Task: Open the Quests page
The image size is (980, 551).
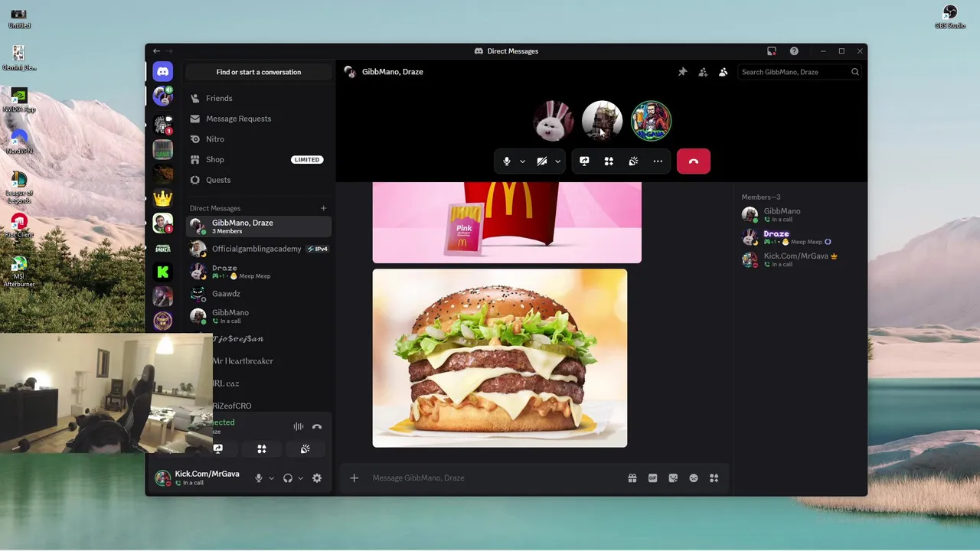Action: pos(258,180)
